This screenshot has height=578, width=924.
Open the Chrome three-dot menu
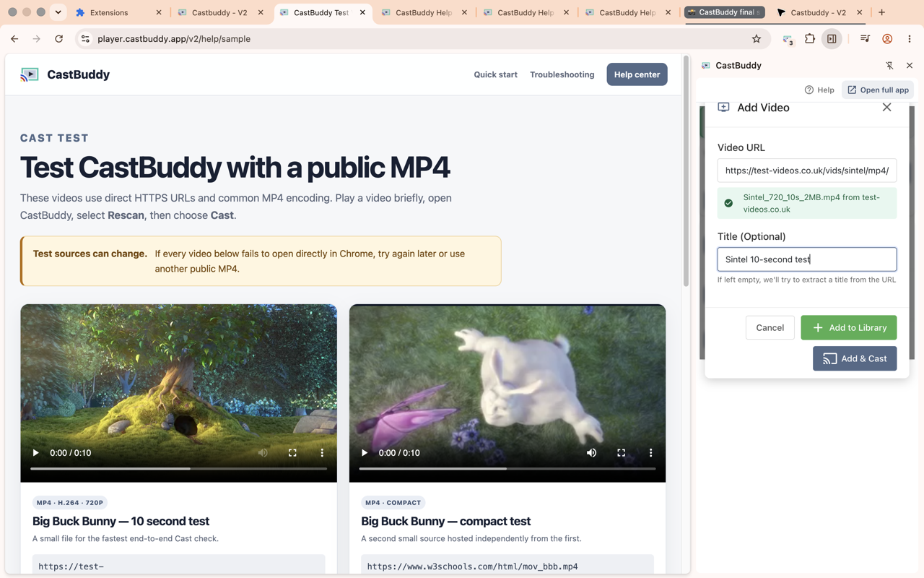[910, 39]
